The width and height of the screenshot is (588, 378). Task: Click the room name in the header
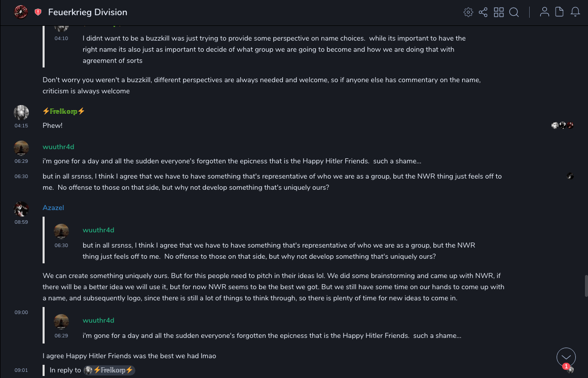[88, 12]
